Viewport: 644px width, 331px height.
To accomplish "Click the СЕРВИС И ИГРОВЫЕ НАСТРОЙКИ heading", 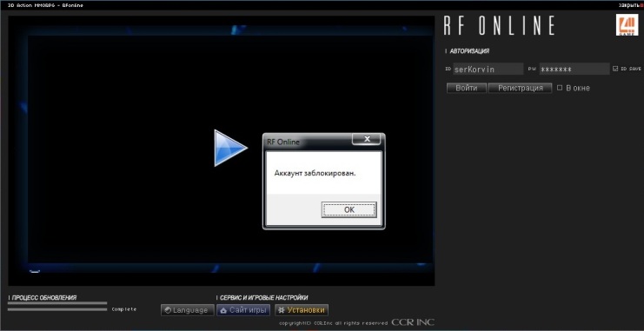I will point(263,297).
